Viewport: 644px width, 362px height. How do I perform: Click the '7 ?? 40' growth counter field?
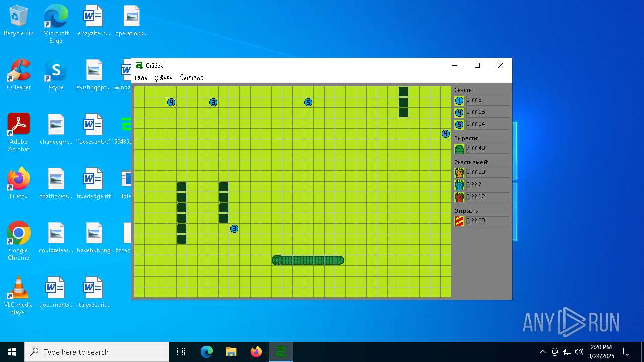point(487,149)
